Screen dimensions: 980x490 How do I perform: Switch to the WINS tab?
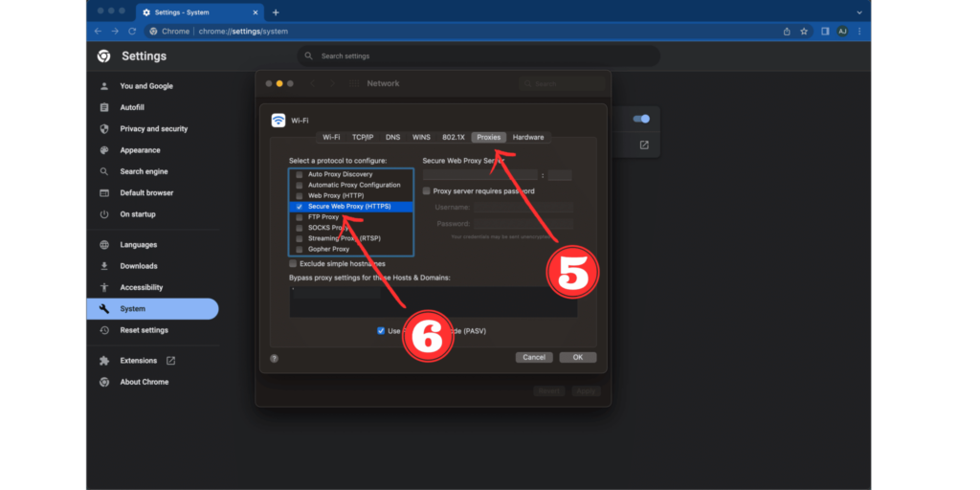[x=421, y=137]
